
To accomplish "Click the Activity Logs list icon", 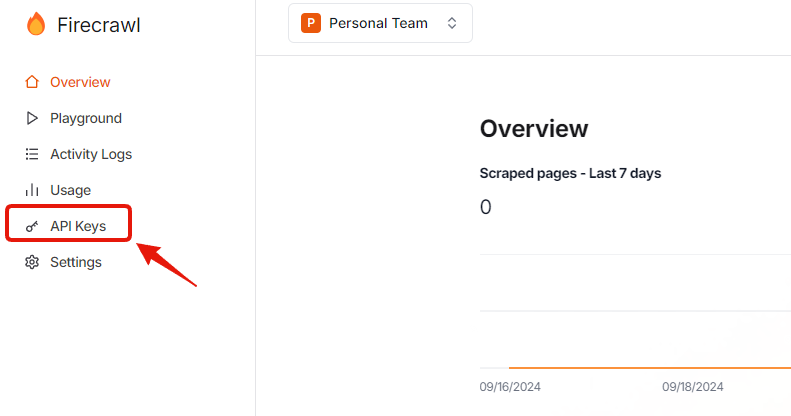I will coord(32,154).
